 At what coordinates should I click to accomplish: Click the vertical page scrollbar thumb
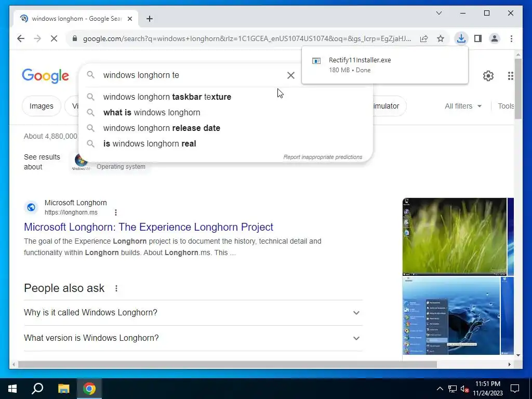(x=518, y=89)
